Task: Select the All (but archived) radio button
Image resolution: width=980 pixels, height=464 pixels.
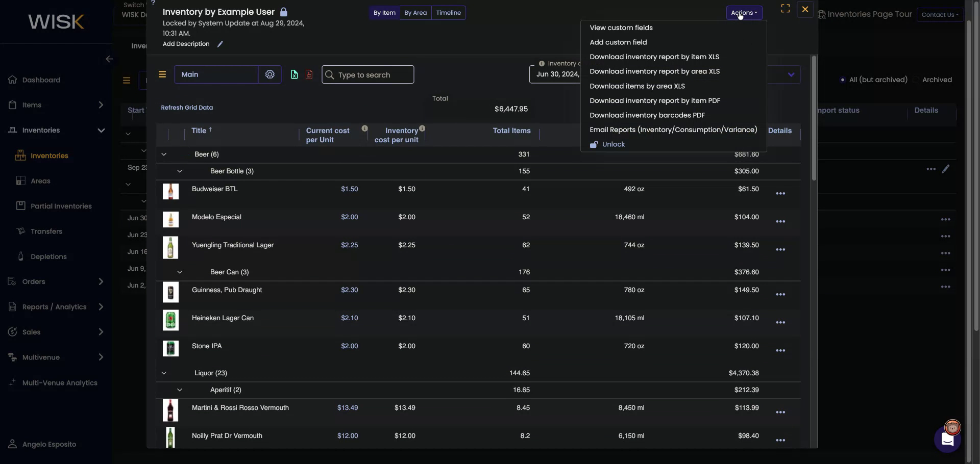Action: point(843,80)
